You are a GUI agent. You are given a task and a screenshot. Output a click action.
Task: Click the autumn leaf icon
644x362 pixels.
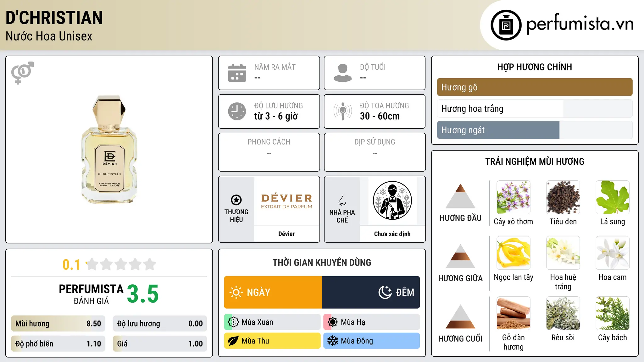(x=233, y=341)
